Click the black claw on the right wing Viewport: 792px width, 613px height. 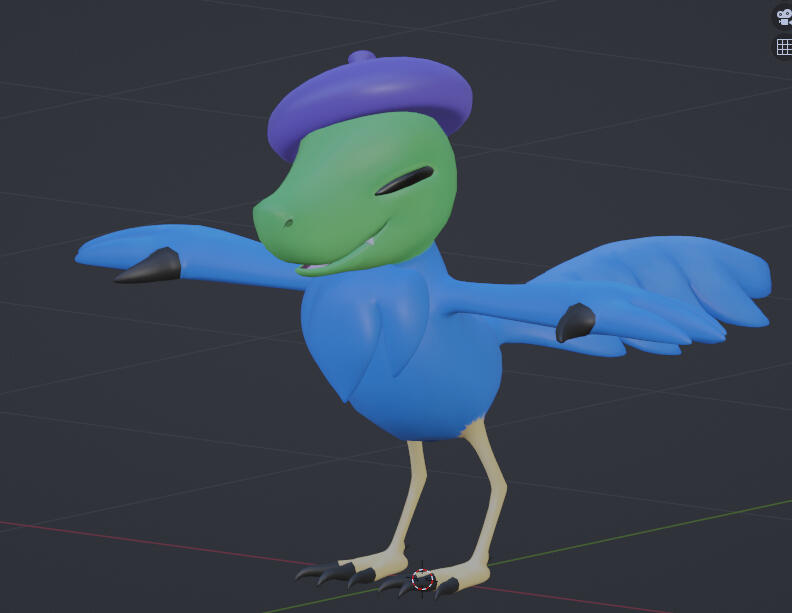coord(576,323)
